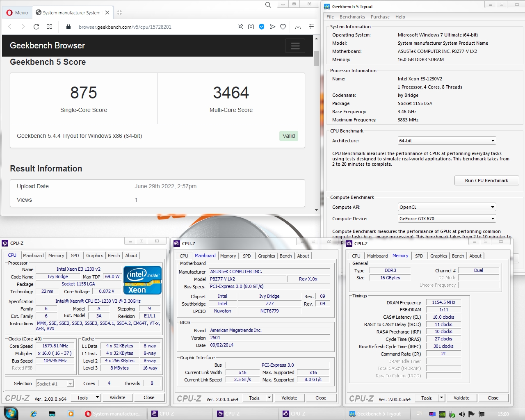Open the Opera Меню button

click(17, 13)
